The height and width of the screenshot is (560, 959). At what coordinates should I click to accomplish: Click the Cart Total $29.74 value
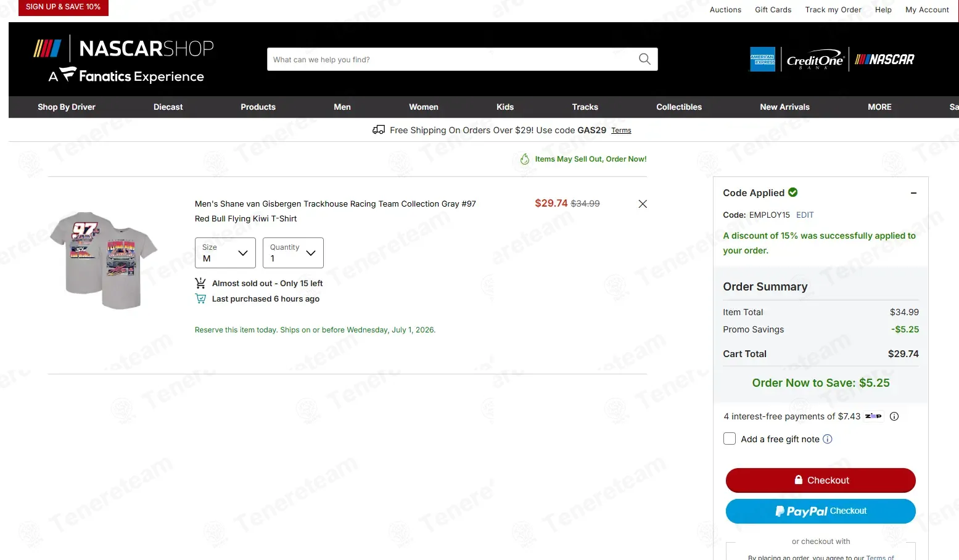coord(903,354)
